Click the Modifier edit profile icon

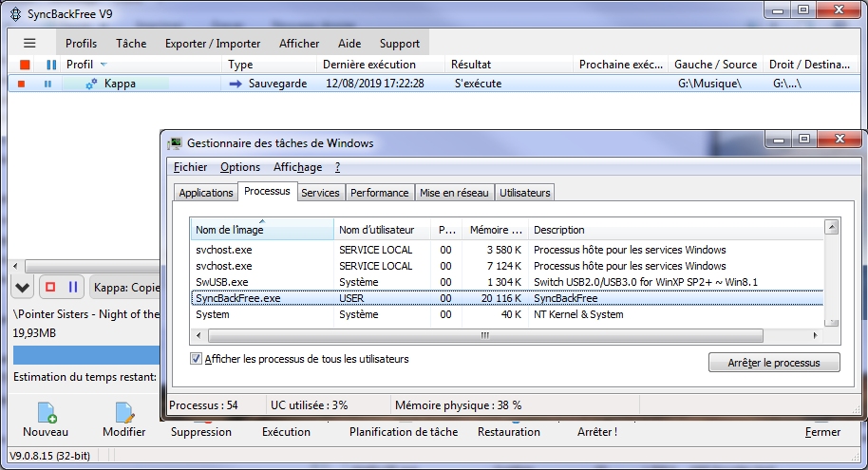point(124,412)
